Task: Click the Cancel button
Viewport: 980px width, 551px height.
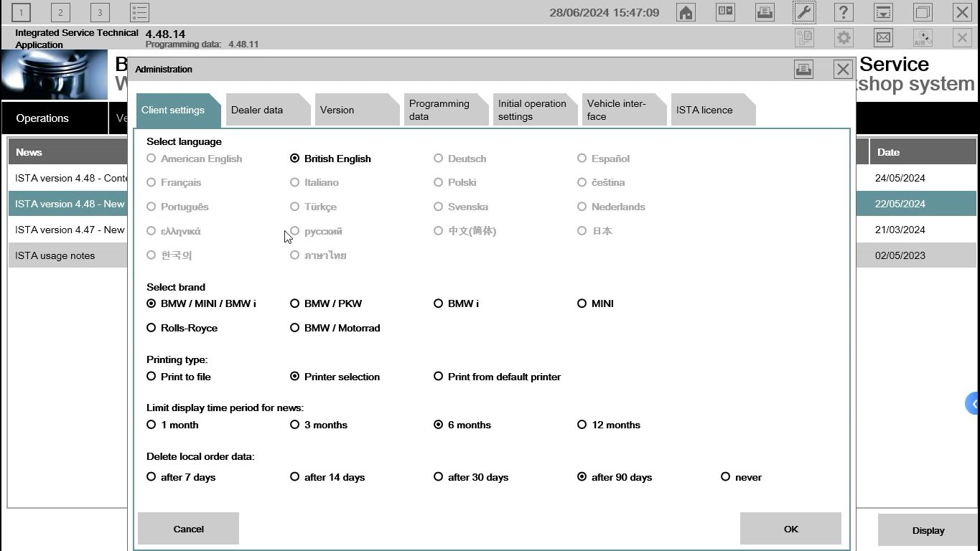Action: [188, 529]
